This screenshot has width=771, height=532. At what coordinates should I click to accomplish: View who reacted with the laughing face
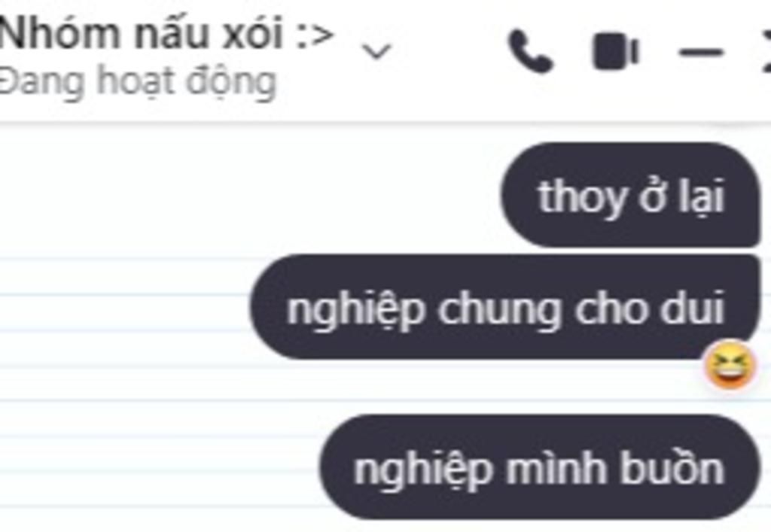[x=730, y=366]
